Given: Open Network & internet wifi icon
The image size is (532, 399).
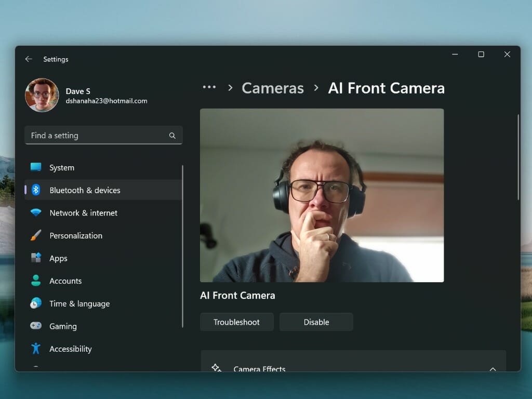Looking at the screenshot, I should [36, 212].
